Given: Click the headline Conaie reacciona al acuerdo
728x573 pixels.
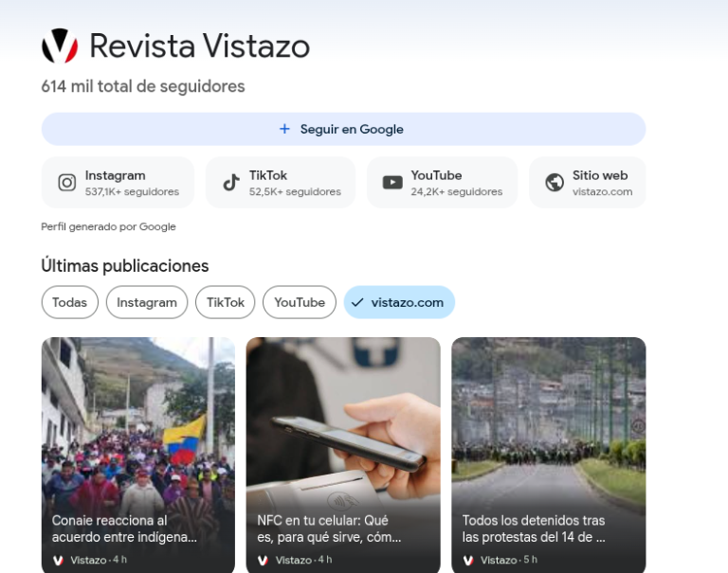Looking at the screenshot, I should (x=124, y=528).
